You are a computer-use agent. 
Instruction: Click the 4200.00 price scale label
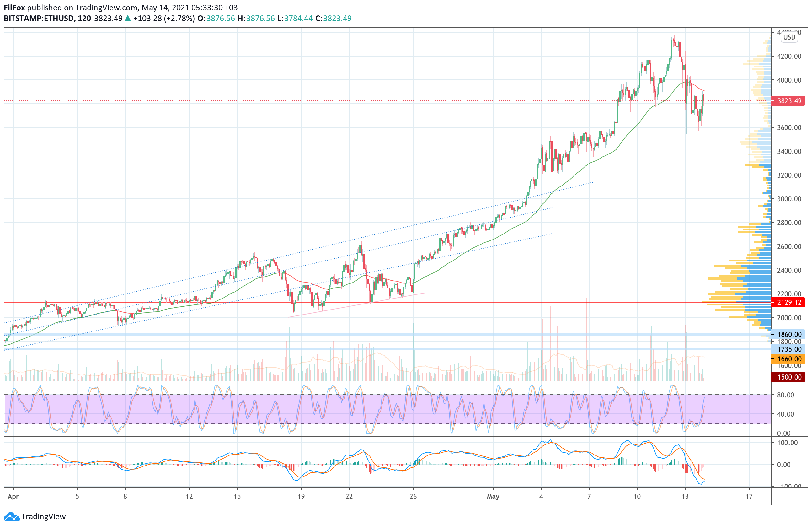tap(789, 56)
